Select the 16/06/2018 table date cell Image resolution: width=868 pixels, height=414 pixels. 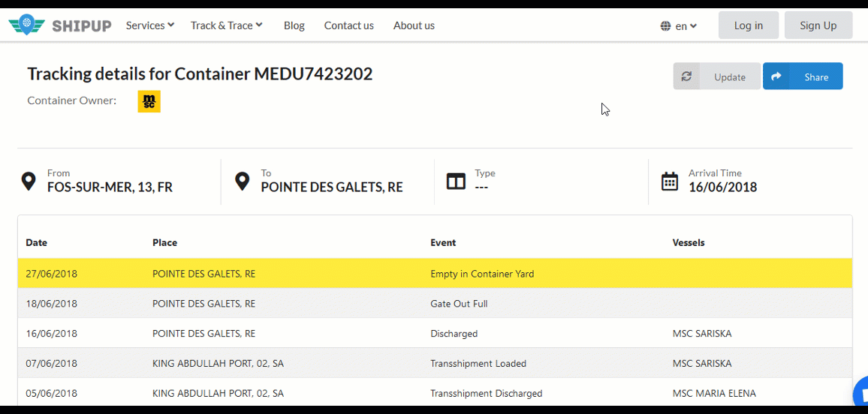tap(52, 333)
